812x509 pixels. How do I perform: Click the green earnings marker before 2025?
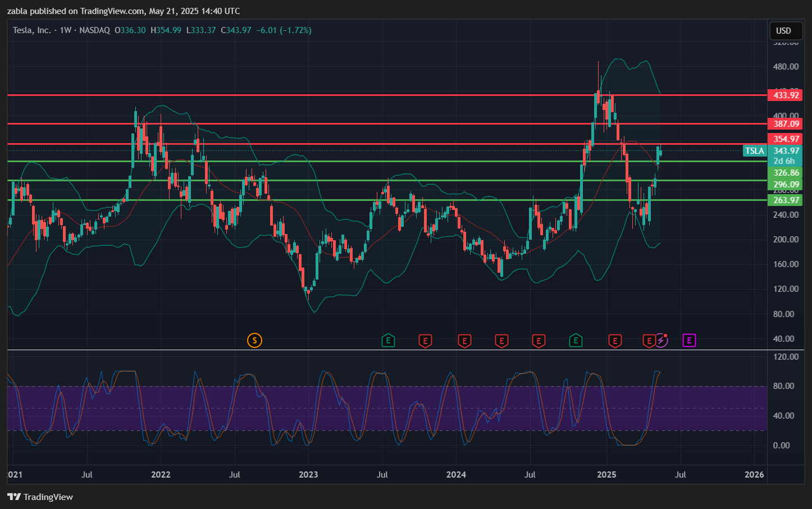click(x=576, y=340)
